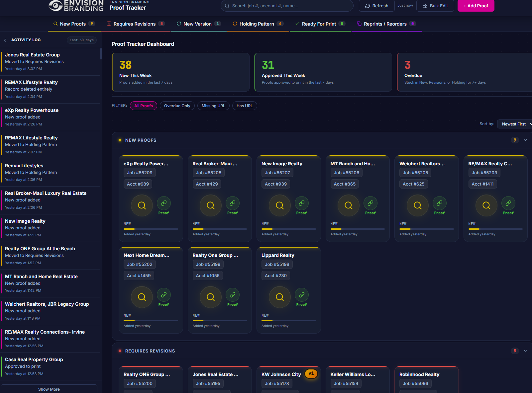532x393 pixels.
Task: Open Proof link icon on New Image Realty card
Action: 302,203
